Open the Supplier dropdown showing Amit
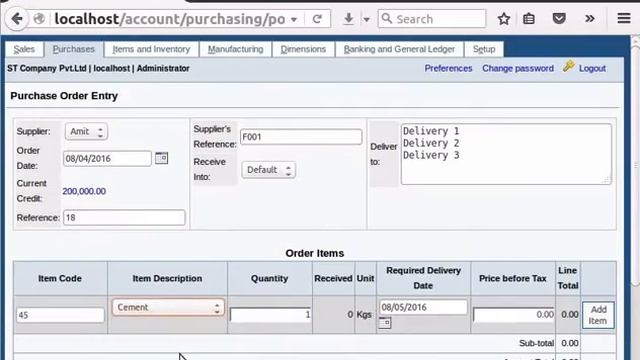Viewport: 640px width, 360px height. pyautogui.click(x=86, y=131)
